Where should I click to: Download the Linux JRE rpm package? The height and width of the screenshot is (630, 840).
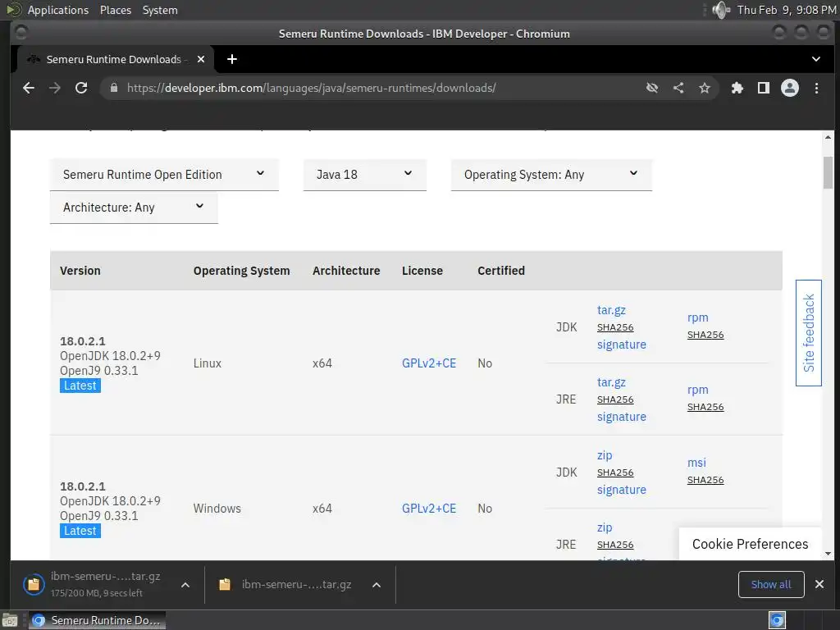tap(697, 390)
